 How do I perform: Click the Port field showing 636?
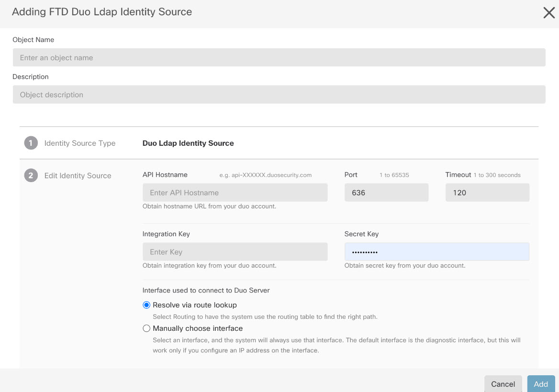(x=386, y=193)
